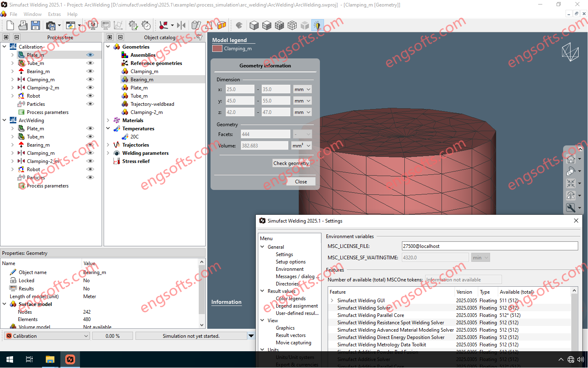Save project with the floppy disk icon
The width and height of the screenshot is (588, 368).
[36, 25]
